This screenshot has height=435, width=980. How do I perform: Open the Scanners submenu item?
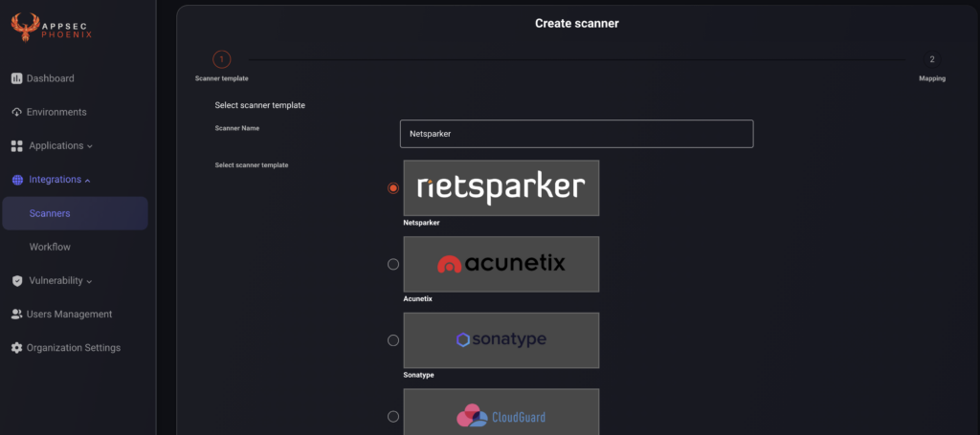[x=75, y=213]
